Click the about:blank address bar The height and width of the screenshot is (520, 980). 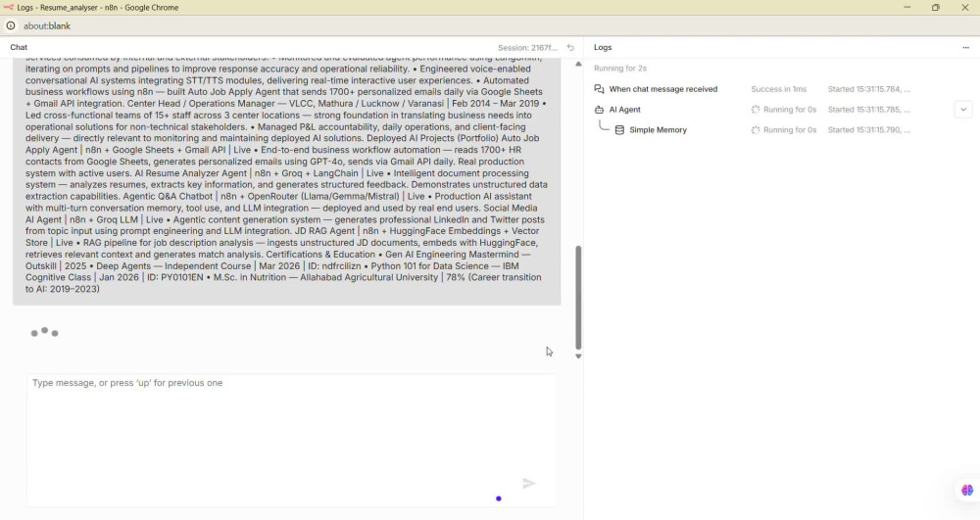point(47,26)
